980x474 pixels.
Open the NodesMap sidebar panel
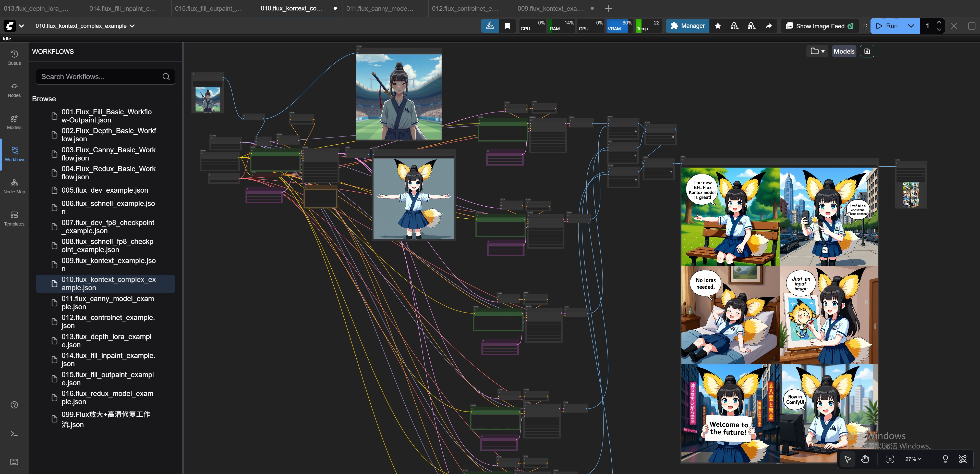14,186
